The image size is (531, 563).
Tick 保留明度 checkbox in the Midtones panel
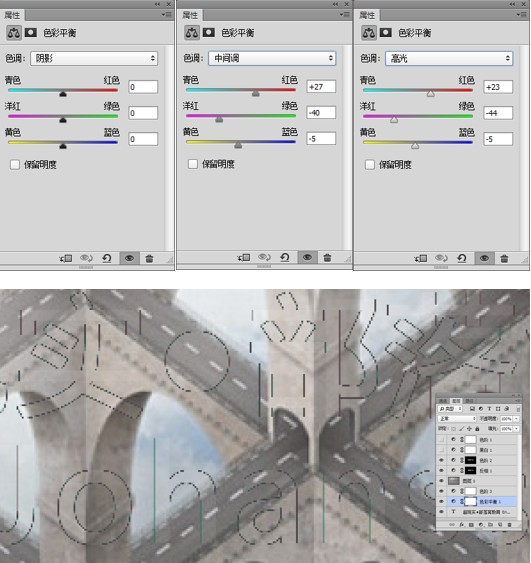tap(193, 164)
